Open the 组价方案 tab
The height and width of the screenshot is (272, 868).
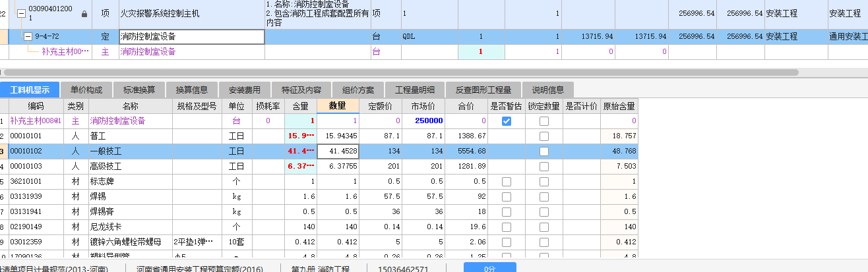click(358, 90)
